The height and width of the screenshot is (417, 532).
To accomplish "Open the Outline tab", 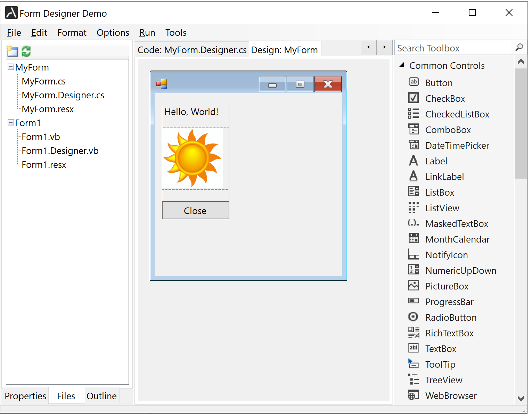I will pyautogui.click(x=101, y=396).
